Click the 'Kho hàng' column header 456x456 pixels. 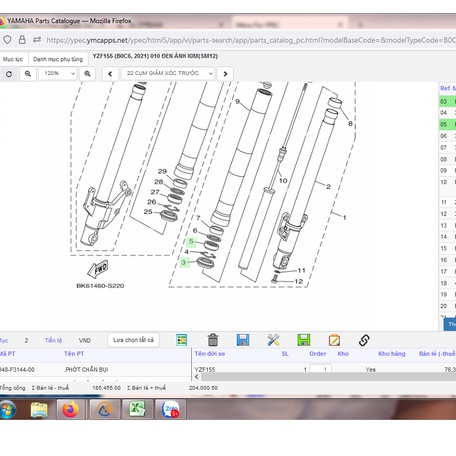[392, 354]
